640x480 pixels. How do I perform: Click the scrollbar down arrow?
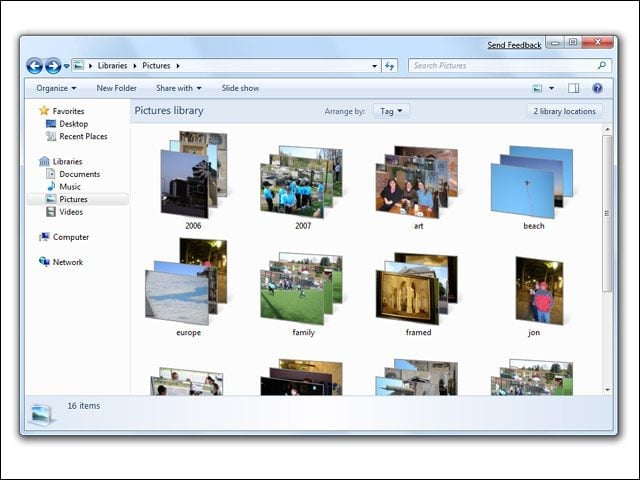point(607,390)
